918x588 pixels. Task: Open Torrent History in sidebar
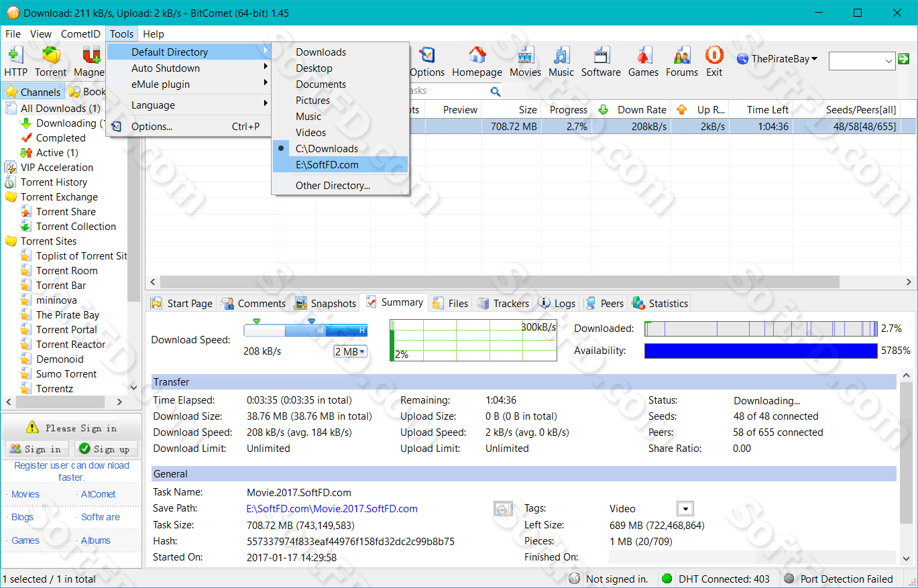pyautogui.click(x=54, y=182)
